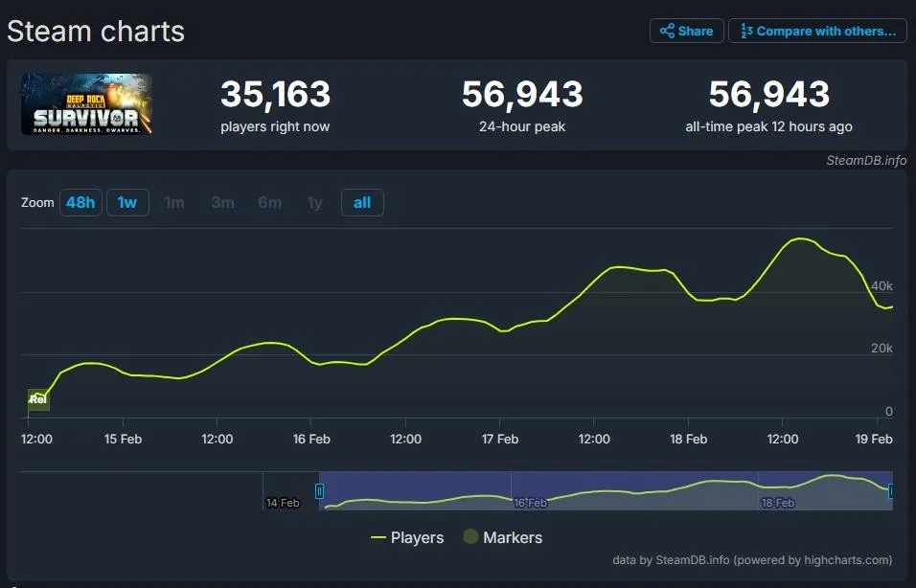Click the numbered-list icon beside Compare

coord(746,31)
